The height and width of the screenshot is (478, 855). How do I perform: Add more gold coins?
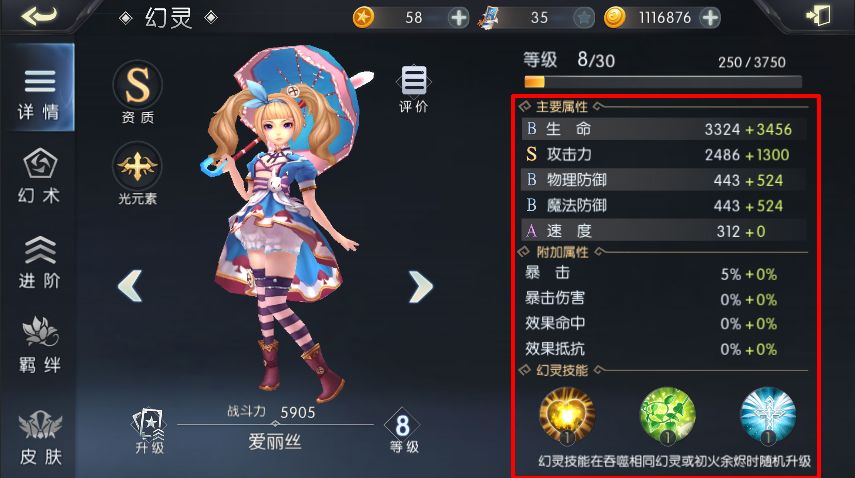(x=710, y=18)
